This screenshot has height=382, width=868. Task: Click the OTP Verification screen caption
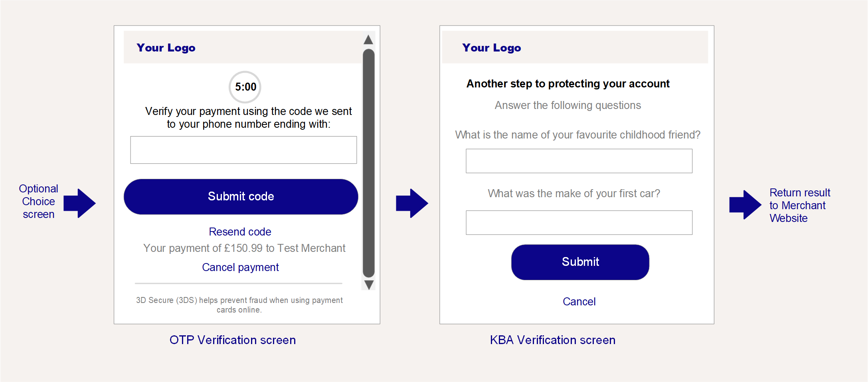tap(233, 340)
